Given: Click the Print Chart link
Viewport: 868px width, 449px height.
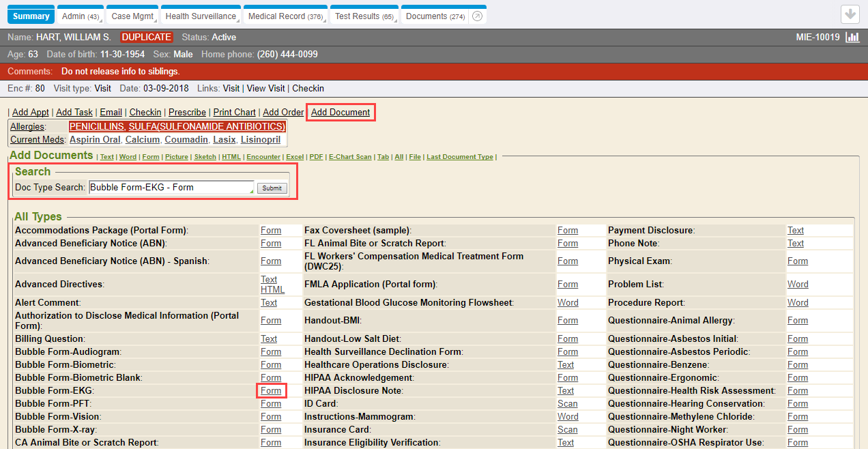Looking at the screenshot, I should point(234,113).
